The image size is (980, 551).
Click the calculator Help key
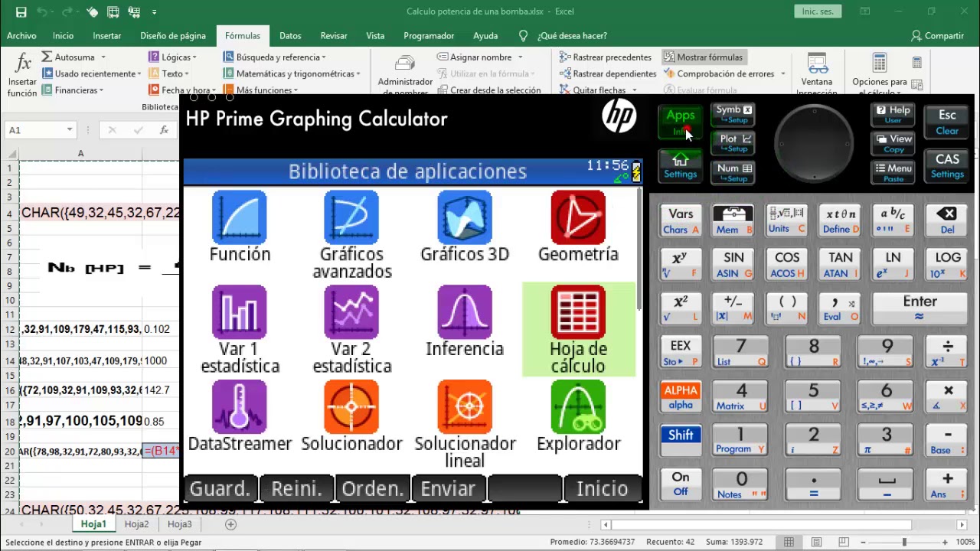click(893, 115)
